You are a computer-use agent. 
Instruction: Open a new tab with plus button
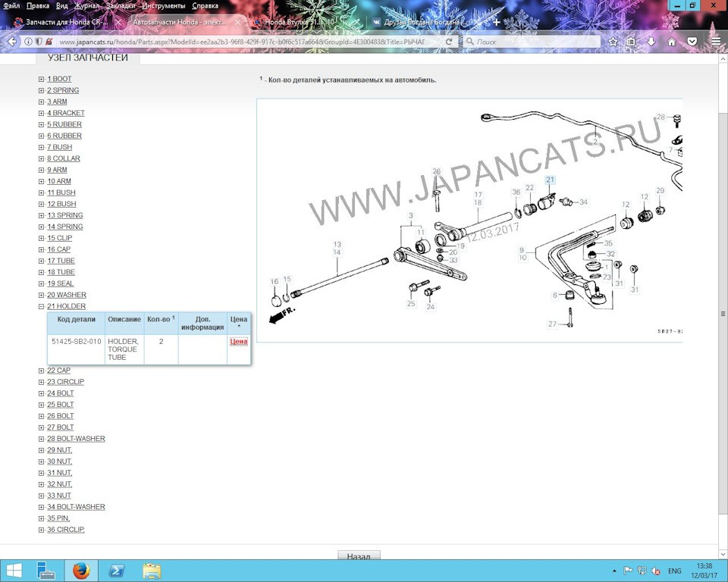(496, 22)
